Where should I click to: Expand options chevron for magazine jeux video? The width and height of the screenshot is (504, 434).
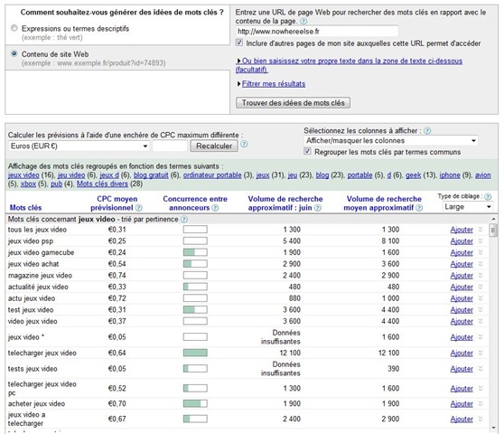(481, 276)
